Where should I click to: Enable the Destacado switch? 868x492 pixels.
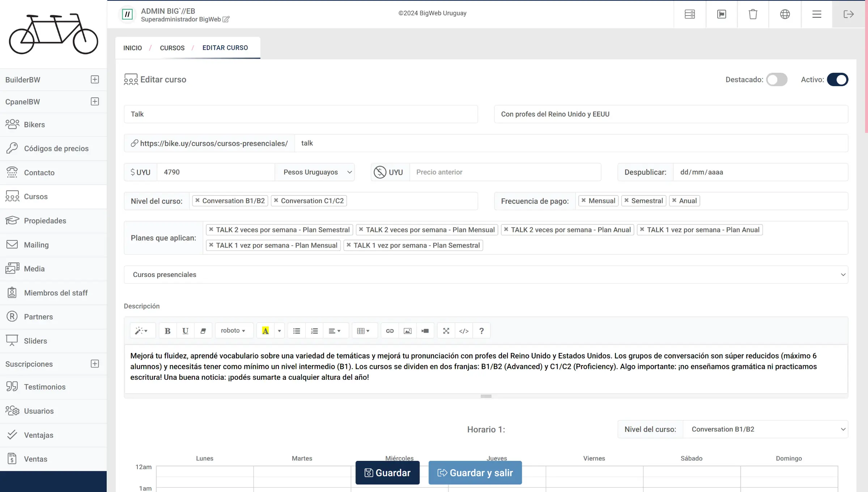coord(776,80)
